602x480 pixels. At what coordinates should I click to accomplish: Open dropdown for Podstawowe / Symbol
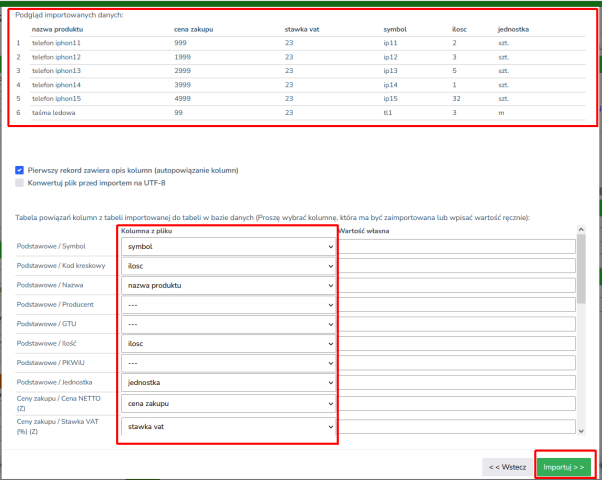click(x=228, y=247)
